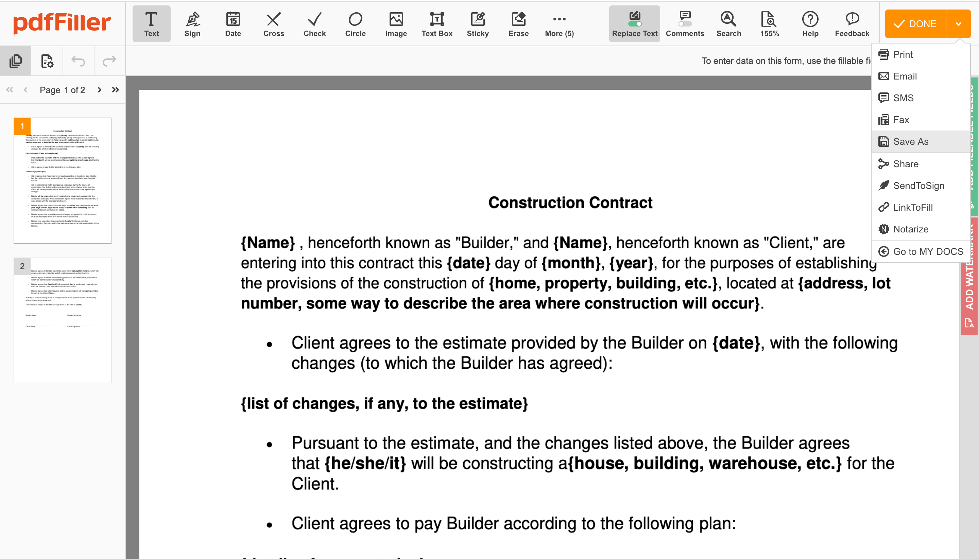The image size is (979, 560).
Task: Select the Replace Text tool
Action: coord(635,23)
